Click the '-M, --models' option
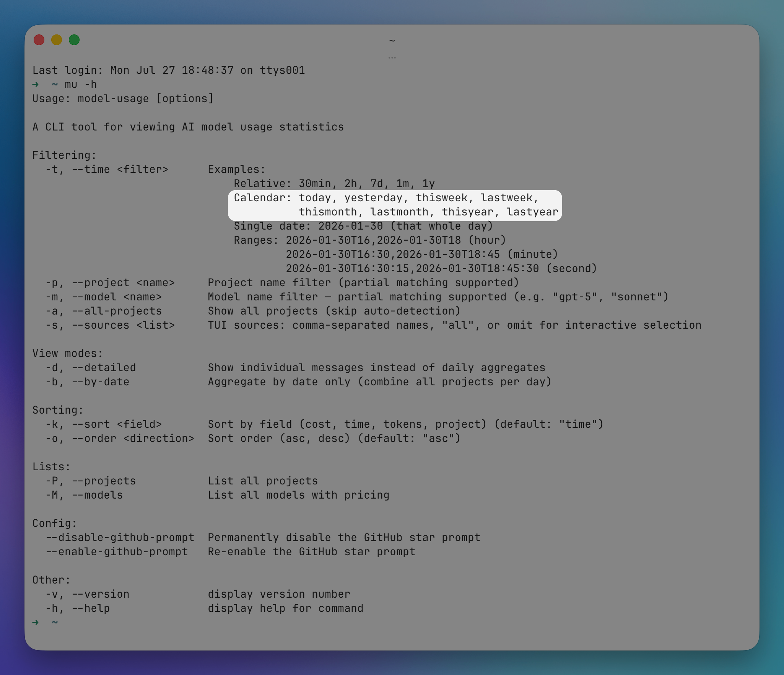This screenshot has height=675, width=784. coord(84,495)
